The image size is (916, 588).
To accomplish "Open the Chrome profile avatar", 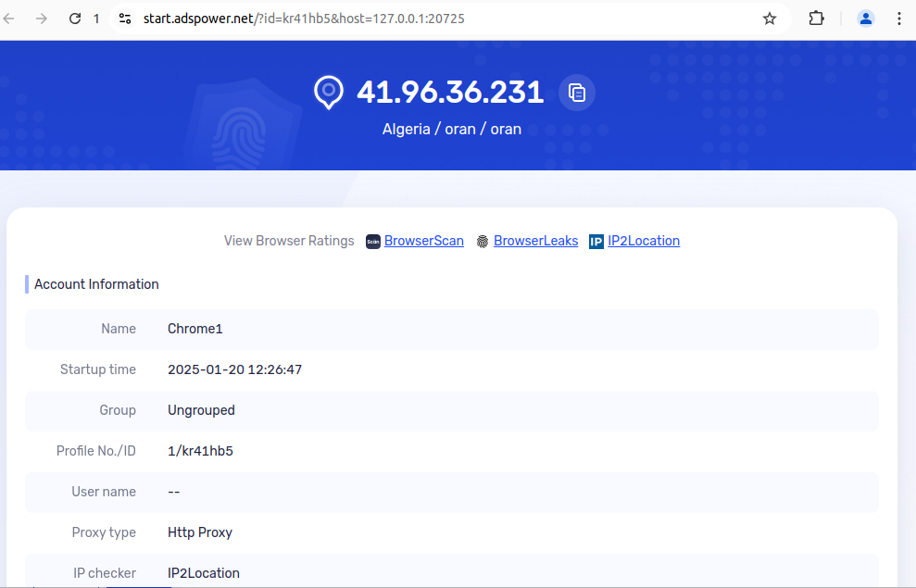I will click(x=865, y=18).
